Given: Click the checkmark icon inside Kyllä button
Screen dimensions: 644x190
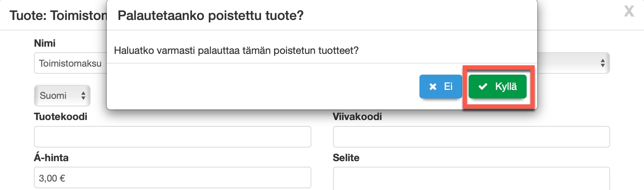Looking at the screenshot, I should pos(482,87).
